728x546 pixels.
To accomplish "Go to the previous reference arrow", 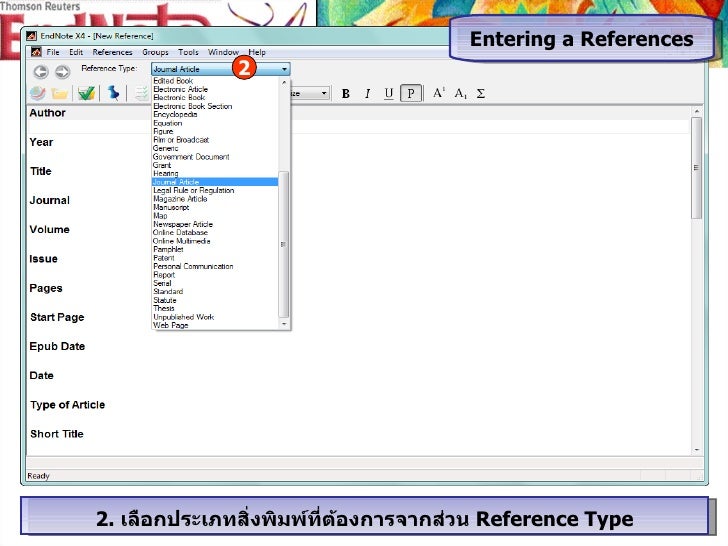I will (41, 72).
